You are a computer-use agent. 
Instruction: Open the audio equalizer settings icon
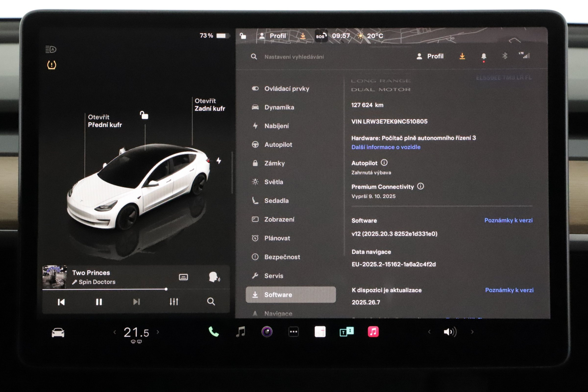(174, 302)
